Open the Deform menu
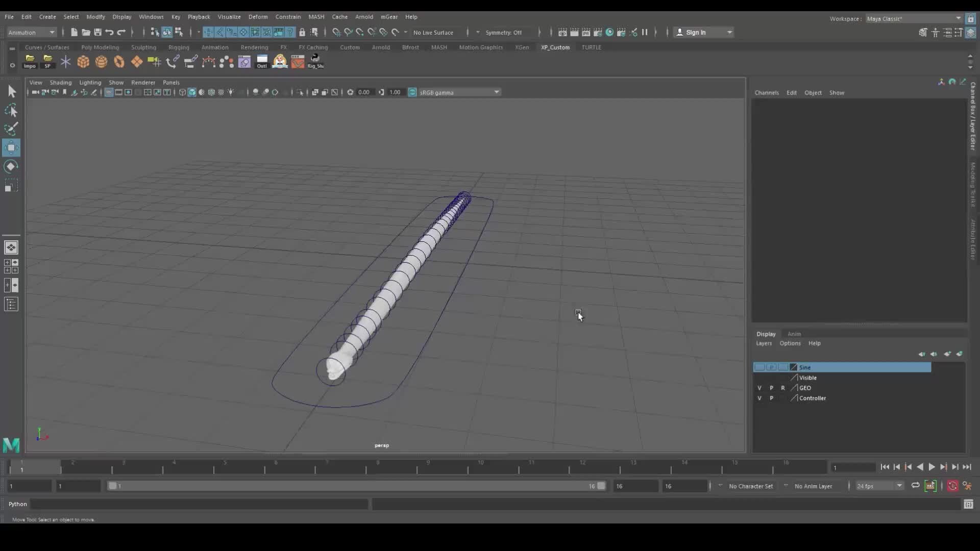Image resolution: width=980 pixels, height=551 pixels. point(258,17)
